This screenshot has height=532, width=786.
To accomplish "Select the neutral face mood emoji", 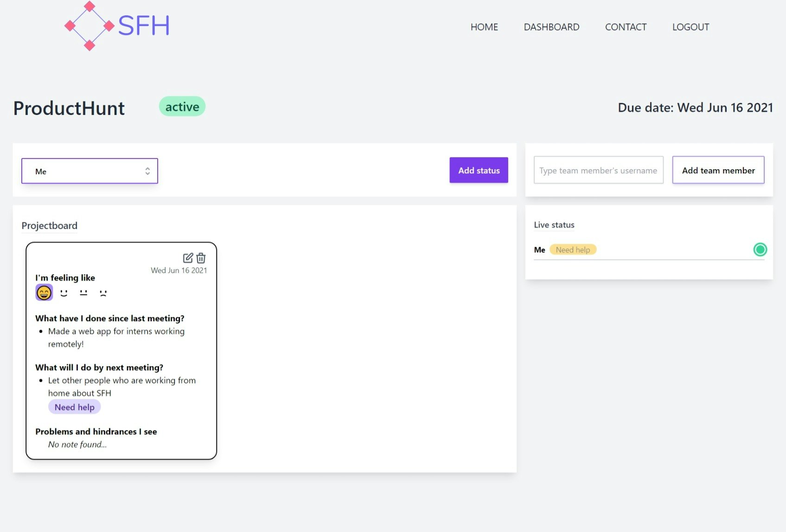I will [x=83, y=293].
